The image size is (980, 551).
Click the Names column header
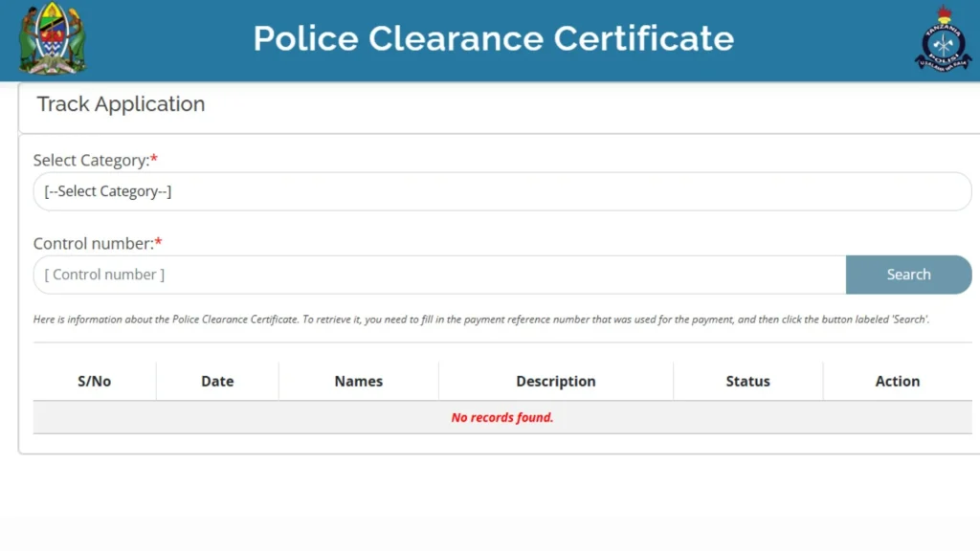click(x=359, y=381)
